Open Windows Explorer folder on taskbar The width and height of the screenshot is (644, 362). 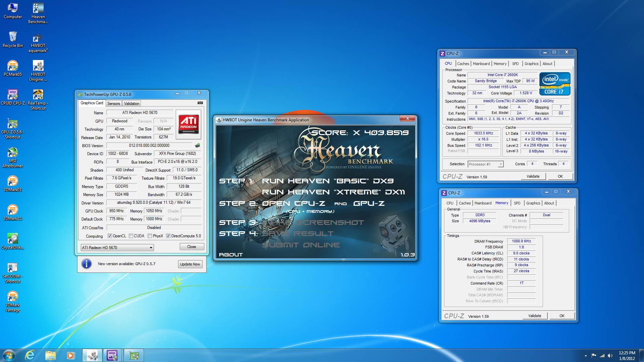pos(50,355)
